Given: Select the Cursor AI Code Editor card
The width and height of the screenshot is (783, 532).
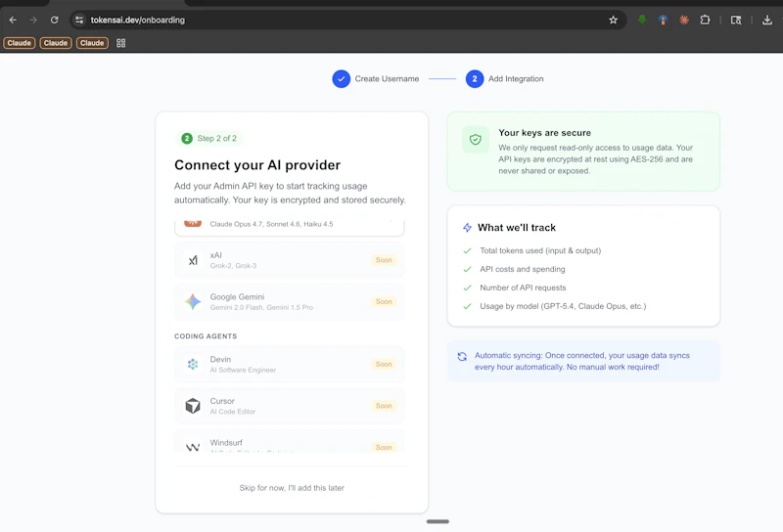Looking at the screenshot, I should (289, 406).
